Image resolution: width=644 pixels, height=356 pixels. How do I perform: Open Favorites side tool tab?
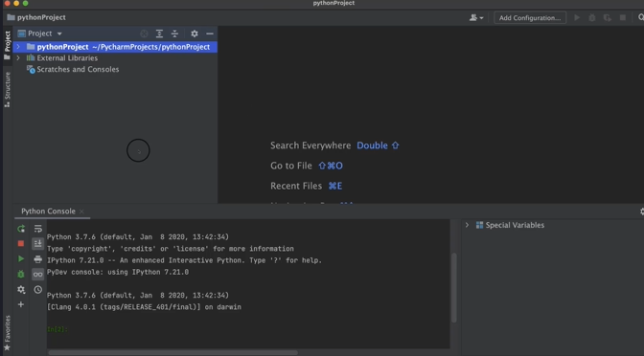pyautogui.click(x=7, y=333)
